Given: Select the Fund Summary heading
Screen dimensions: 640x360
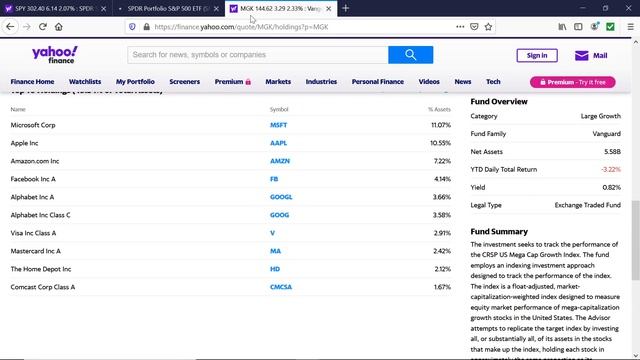Looking at the screenshot, I should coord(499,231).
